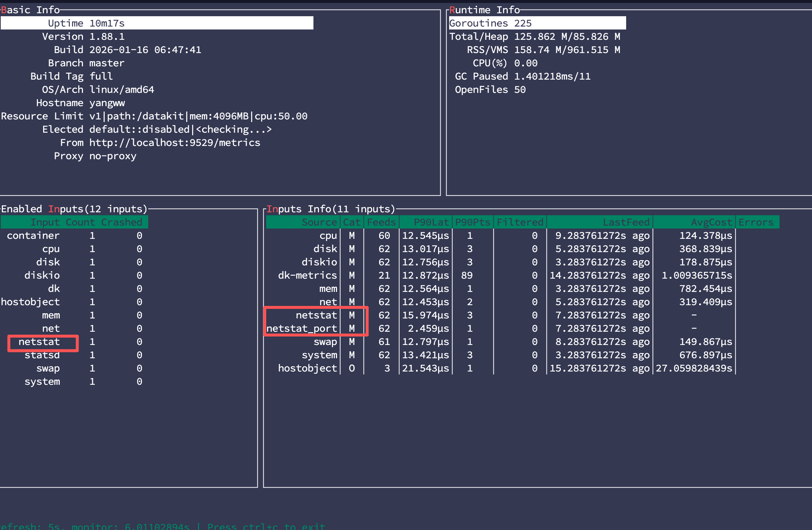Click the localhost:9529 metrics URL
Screen dimensions: 812x530
(175, 143)
